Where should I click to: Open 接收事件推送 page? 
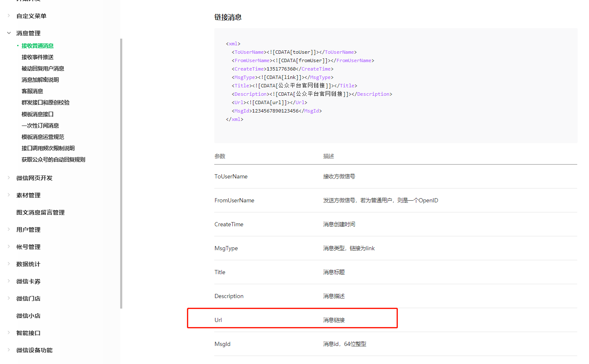[37, 57]
